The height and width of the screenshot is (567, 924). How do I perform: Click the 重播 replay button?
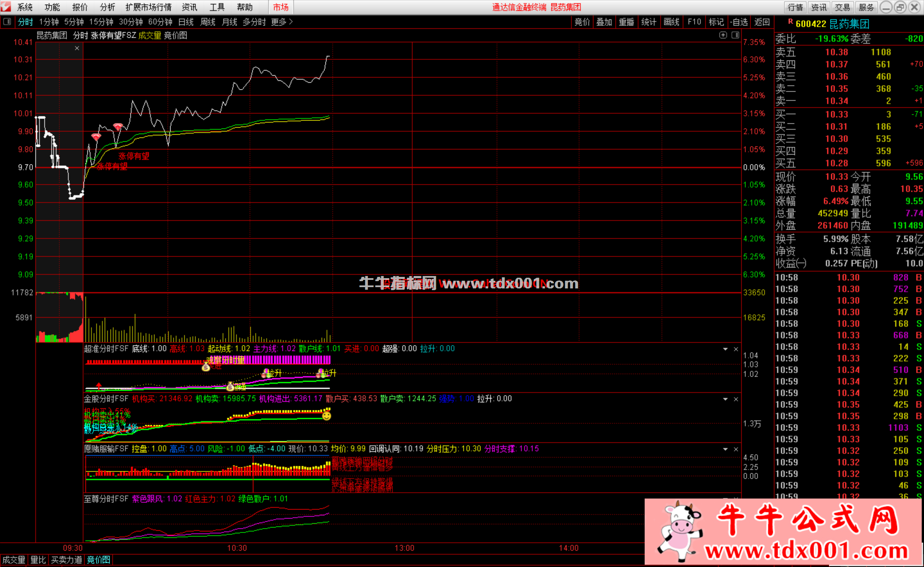tap(627, 22)
